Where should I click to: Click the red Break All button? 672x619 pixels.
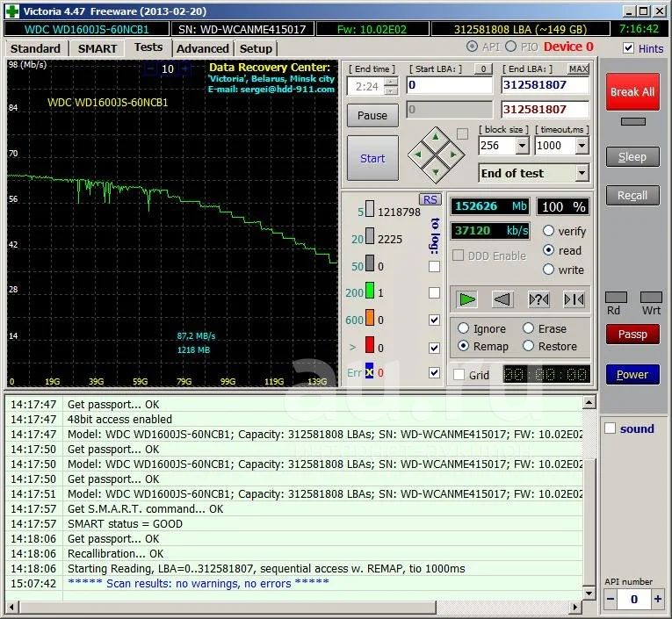tap(632, 92)
